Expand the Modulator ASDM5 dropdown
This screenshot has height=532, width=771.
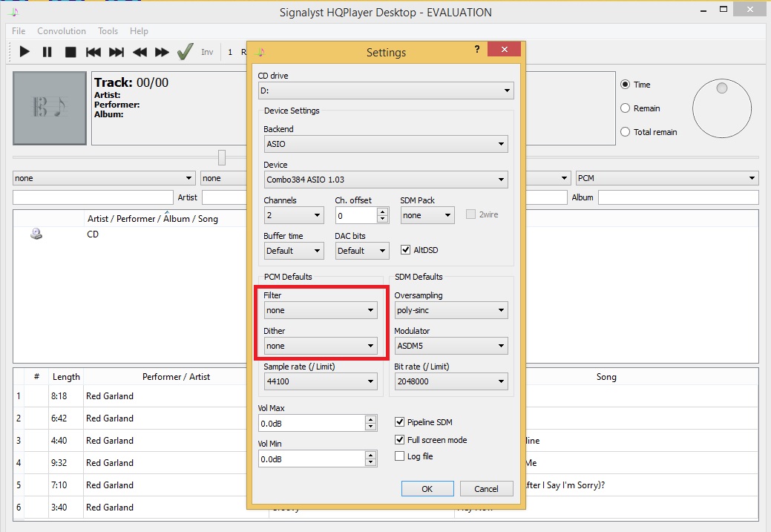451,346
